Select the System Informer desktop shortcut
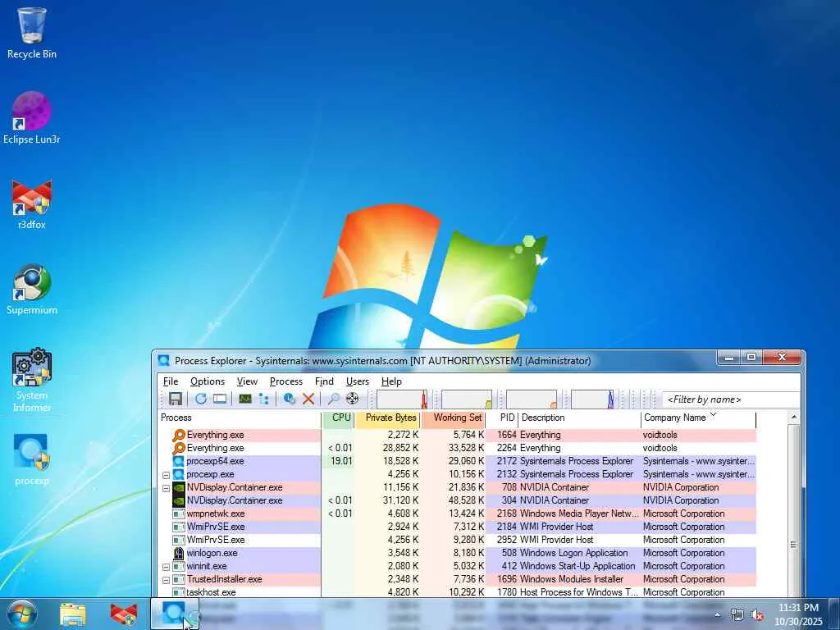The image size is (840, 630). click(x=32, y=381)
